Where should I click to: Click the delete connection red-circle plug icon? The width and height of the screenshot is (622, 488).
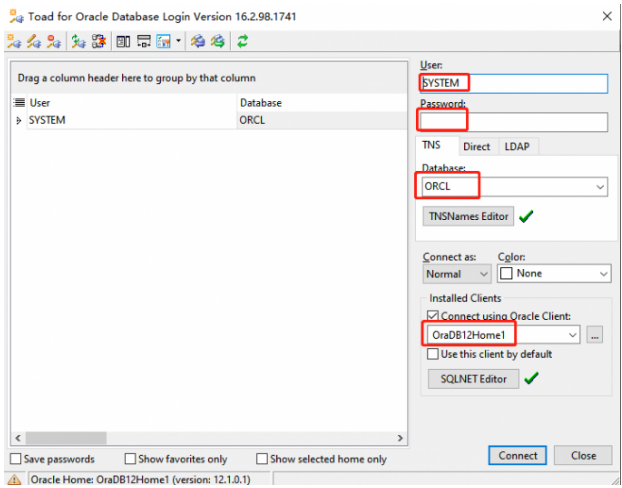coord(54,41)
